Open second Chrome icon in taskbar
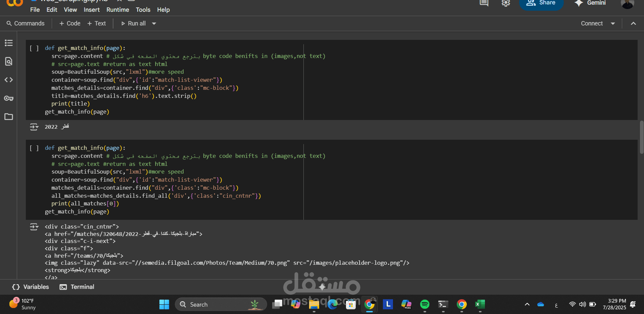Viewport: 644px width, 314px height. click(462, 304)
